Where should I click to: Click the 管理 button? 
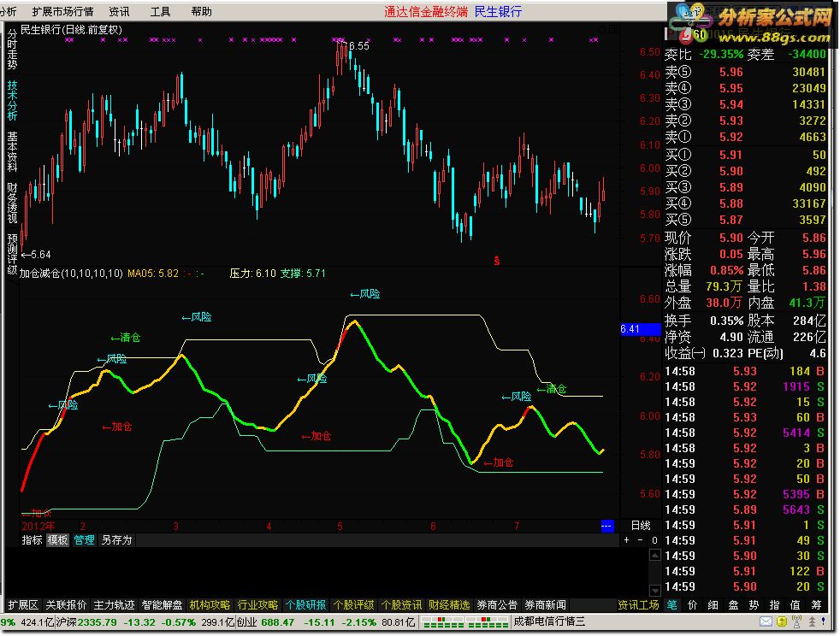click(84, 540)
